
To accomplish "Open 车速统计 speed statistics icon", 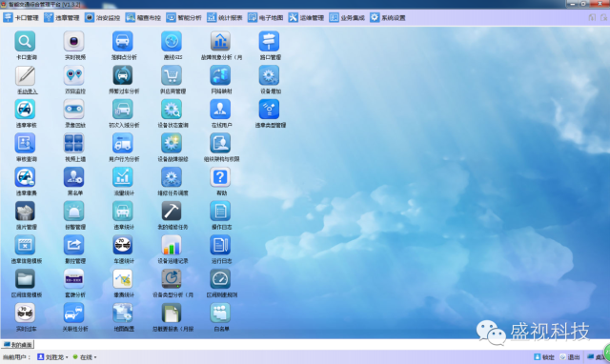I will [x=123, y=245].
